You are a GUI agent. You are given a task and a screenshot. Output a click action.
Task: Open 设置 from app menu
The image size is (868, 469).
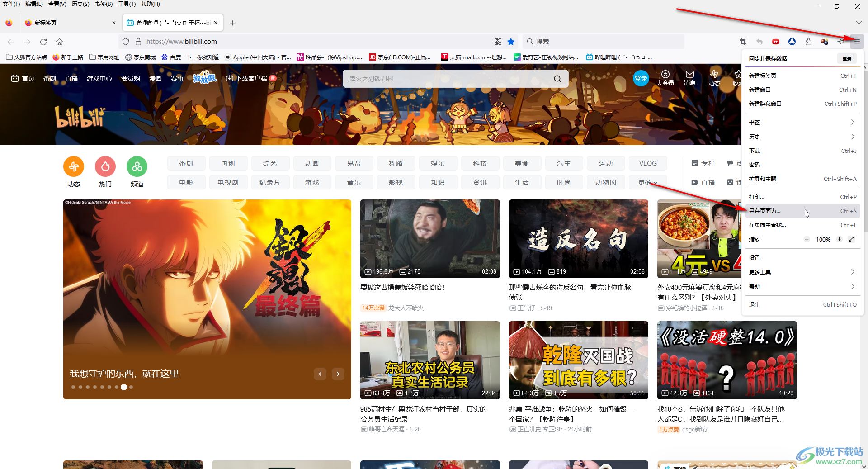point(802,257)
